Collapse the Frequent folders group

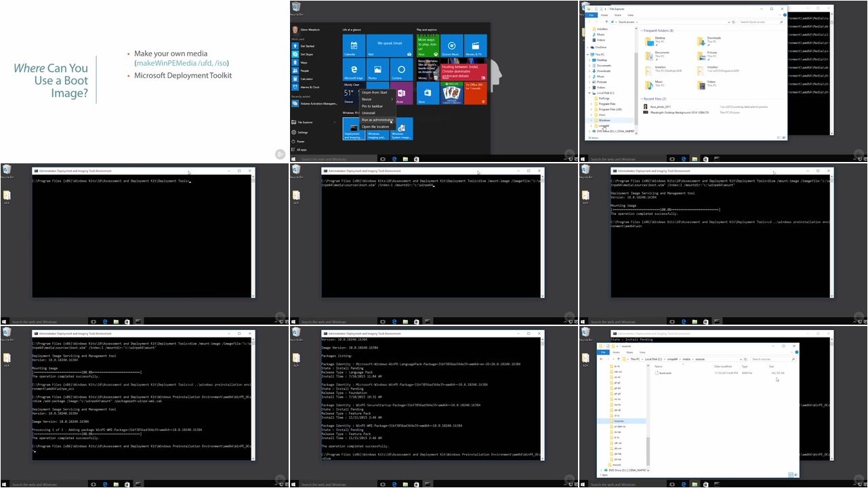642,30
